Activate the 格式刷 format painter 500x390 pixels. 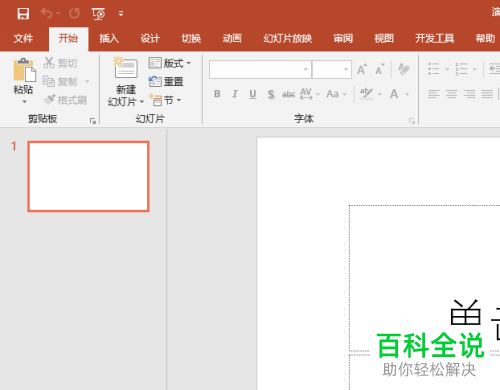[65, 100]
